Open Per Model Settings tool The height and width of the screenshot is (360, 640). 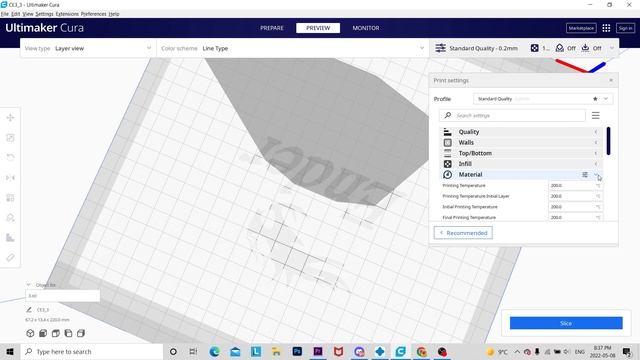[x=10, y=198]
